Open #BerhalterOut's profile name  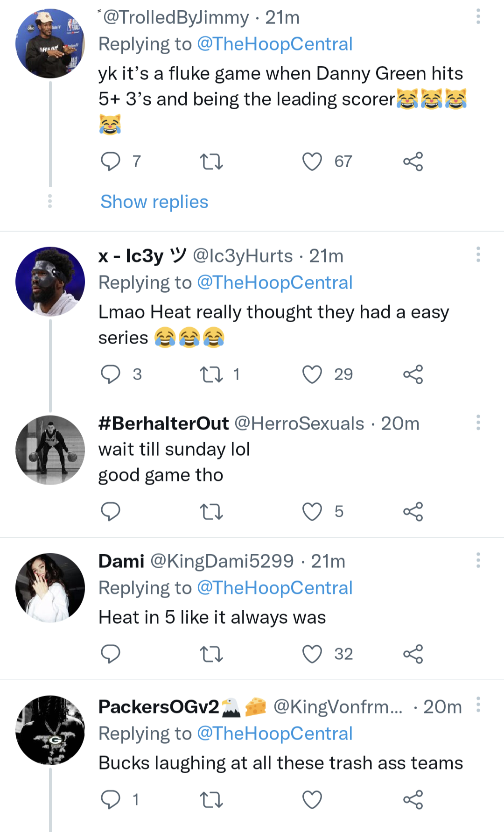(x=162, y=423)
